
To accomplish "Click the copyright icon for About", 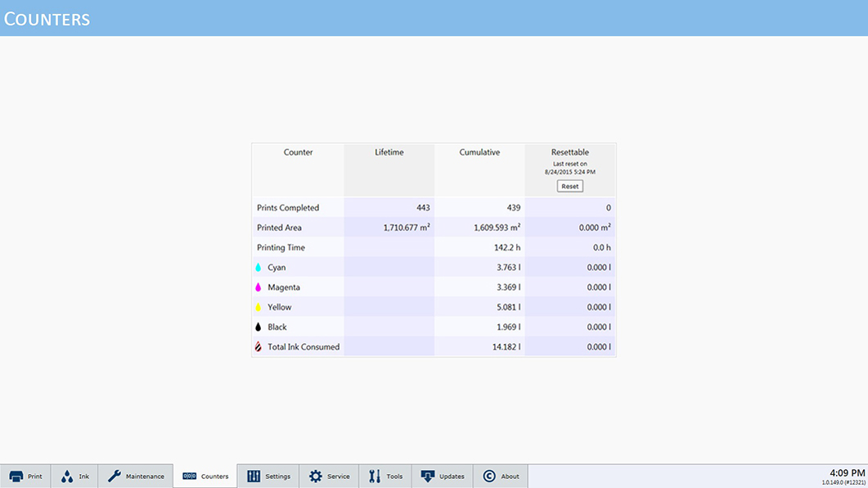I will [x=489, y=477].
